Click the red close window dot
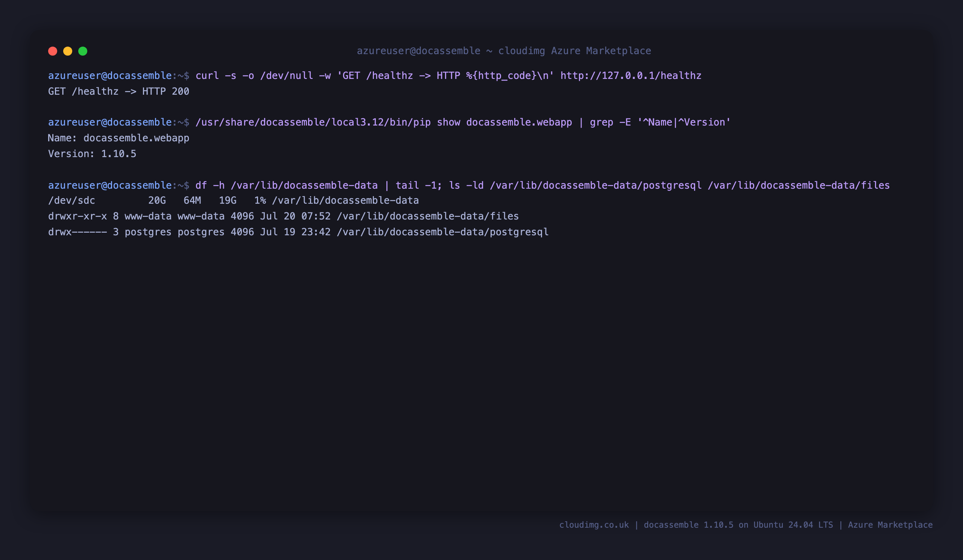The height and width of the screenshot is (560, 963). pos(53,51)
